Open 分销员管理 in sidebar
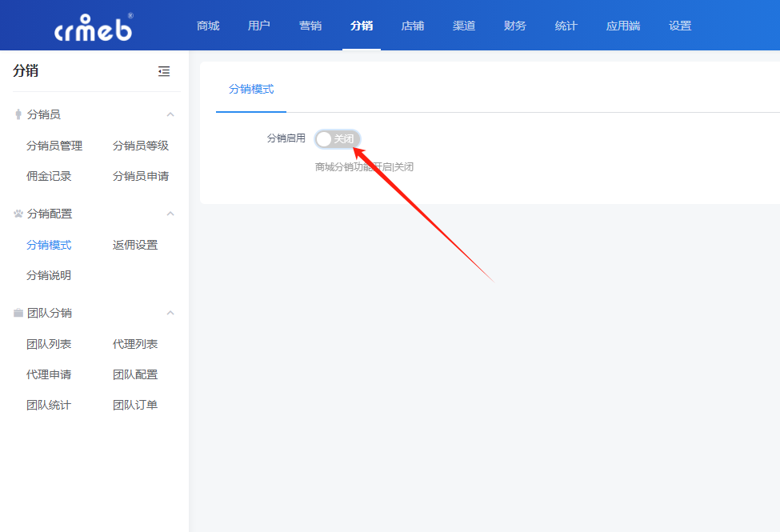 point(54,146)
